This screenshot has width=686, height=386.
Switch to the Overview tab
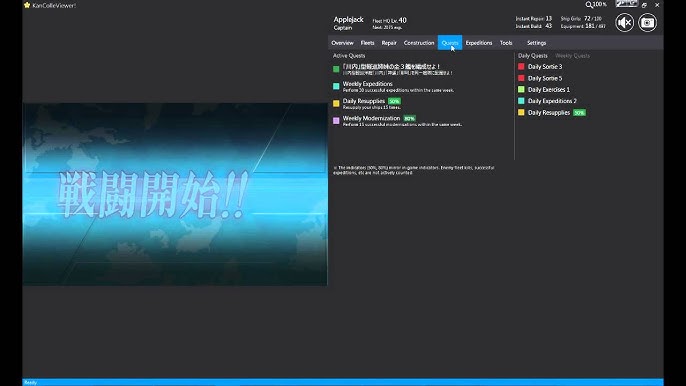click(342, 43)
